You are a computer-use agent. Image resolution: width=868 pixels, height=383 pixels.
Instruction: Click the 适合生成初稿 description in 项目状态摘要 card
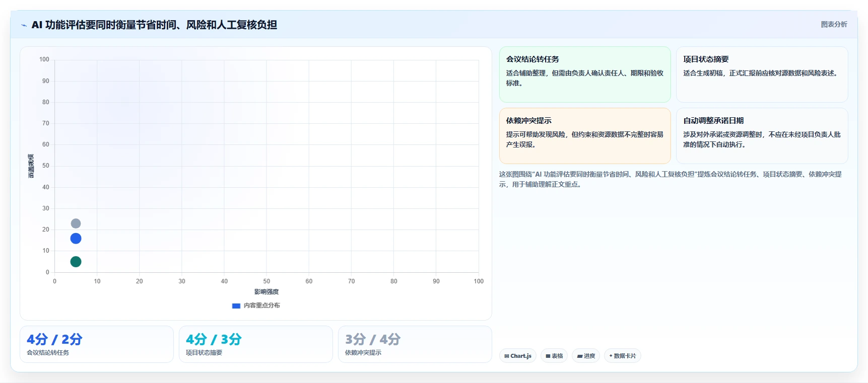point(761,73)
